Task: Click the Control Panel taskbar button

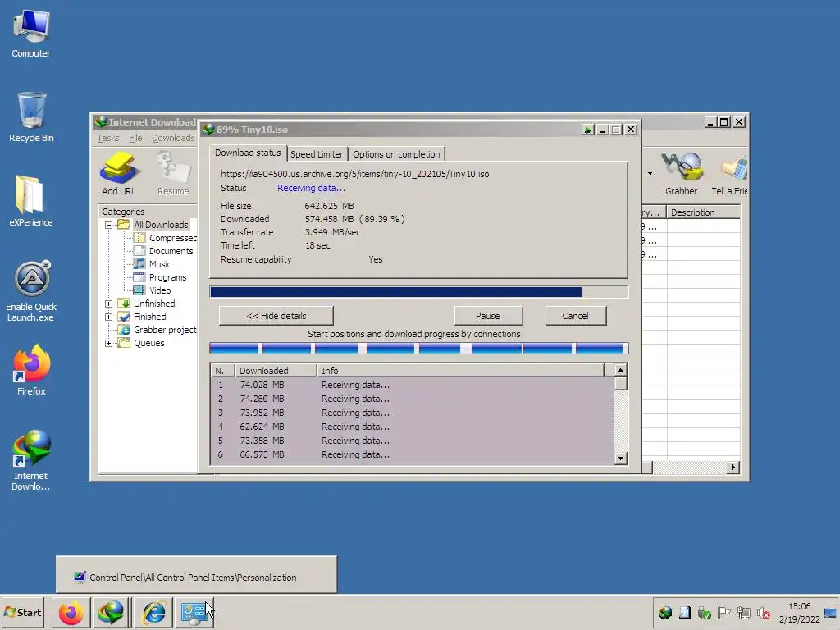Action: point(194,612)
